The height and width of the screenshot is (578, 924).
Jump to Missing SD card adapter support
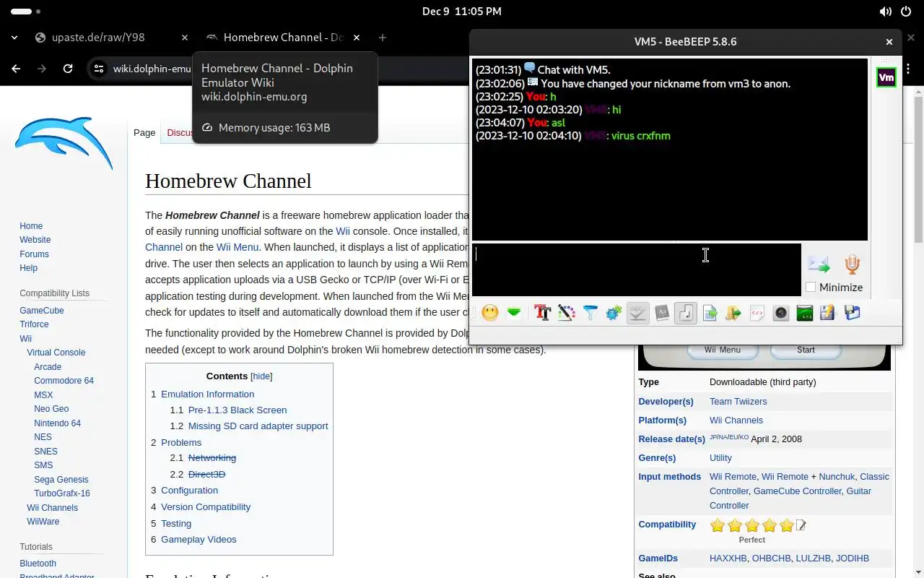(x=258, y=426)
